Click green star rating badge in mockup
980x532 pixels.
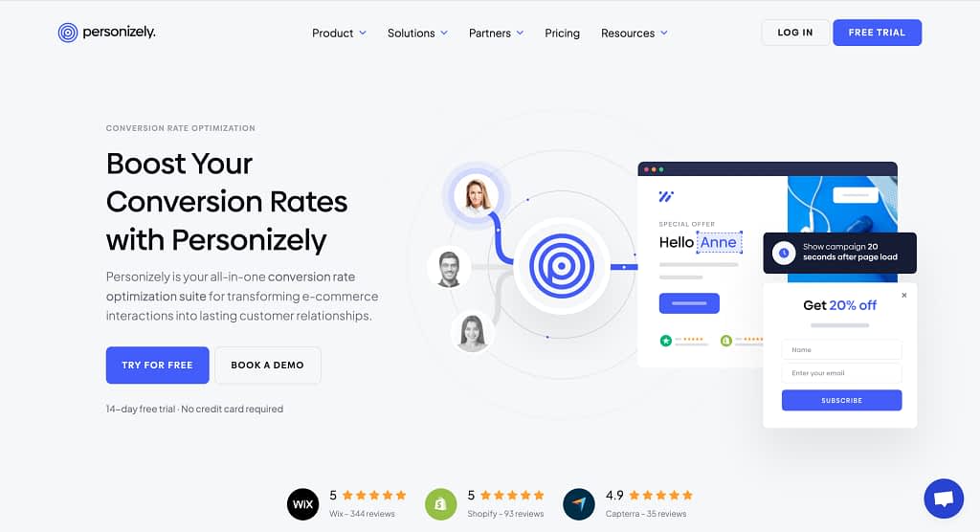pos(666,341)
